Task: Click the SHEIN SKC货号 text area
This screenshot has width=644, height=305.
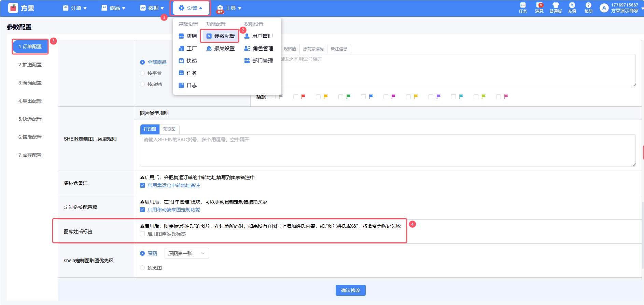Action: pyautogui.click(x=388, y=150)
